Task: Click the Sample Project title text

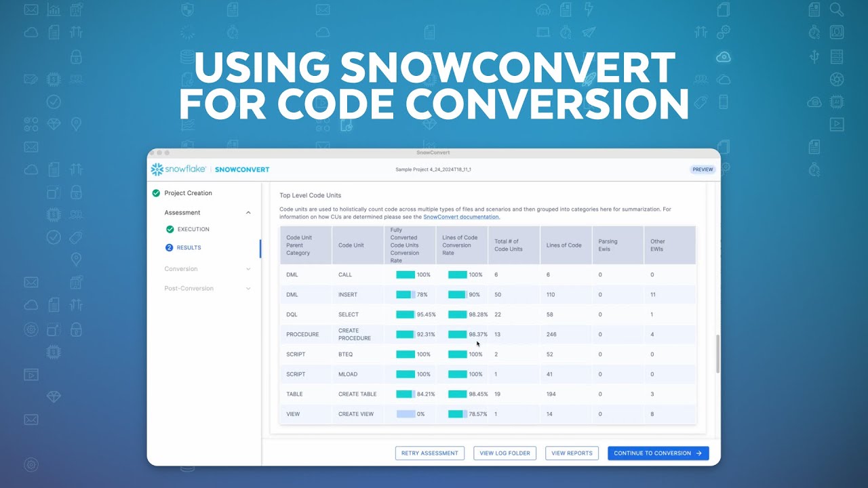Action: click(433, 169)
